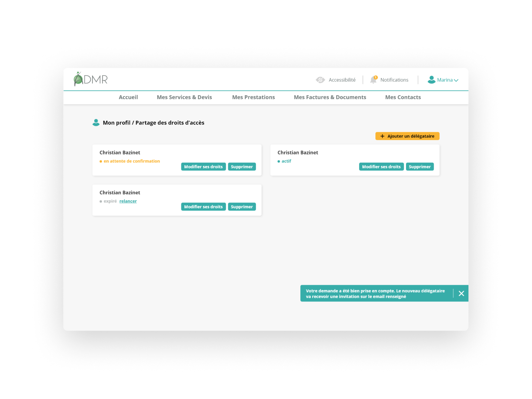Image resolution: width=532 pixels, height=399 pixels.
Task: Click the notification badge showing 1
Action: (x=376, y=77)
